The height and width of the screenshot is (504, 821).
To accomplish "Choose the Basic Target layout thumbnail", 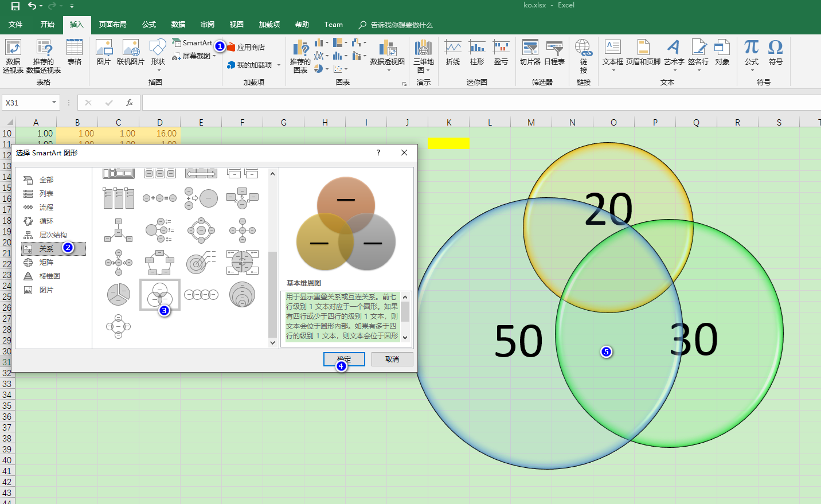I will tap(201, 263).
